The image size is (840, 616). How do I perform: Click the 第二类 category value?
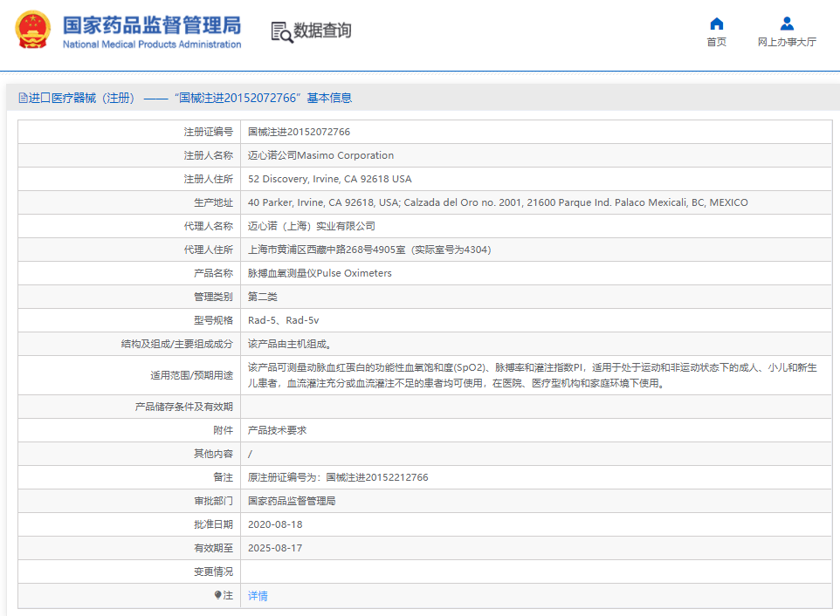click(263, 297)
